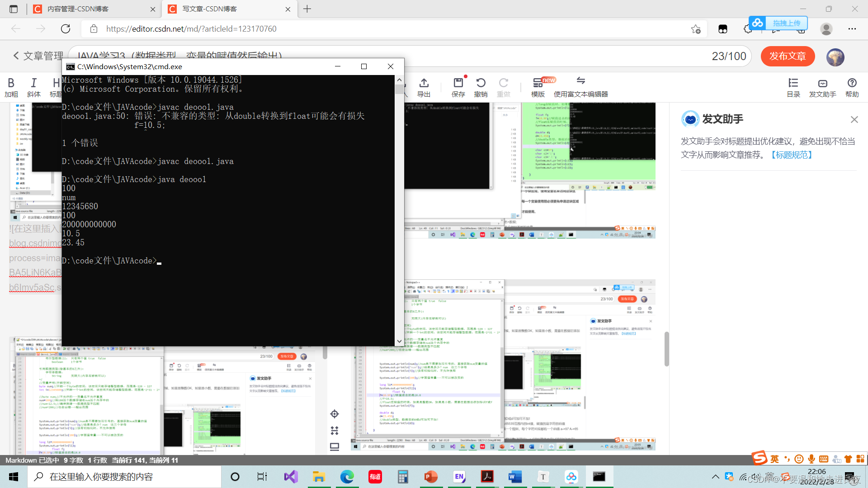Undo the last edit with 撤销
This screenshot has width=868, height=488.
coord(481,87)
